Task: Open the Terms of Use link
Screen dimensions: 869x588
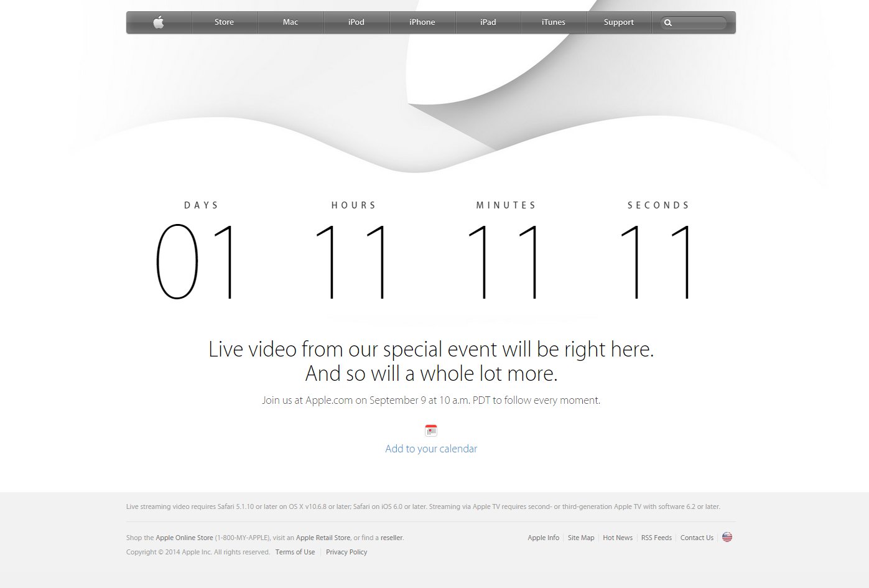Action: [295, 552]
